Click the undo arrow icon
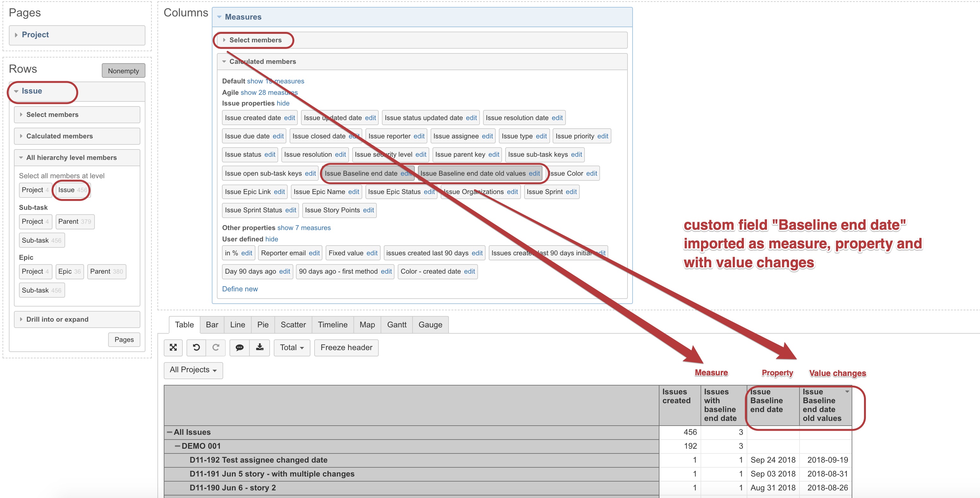 coord(196,347)
